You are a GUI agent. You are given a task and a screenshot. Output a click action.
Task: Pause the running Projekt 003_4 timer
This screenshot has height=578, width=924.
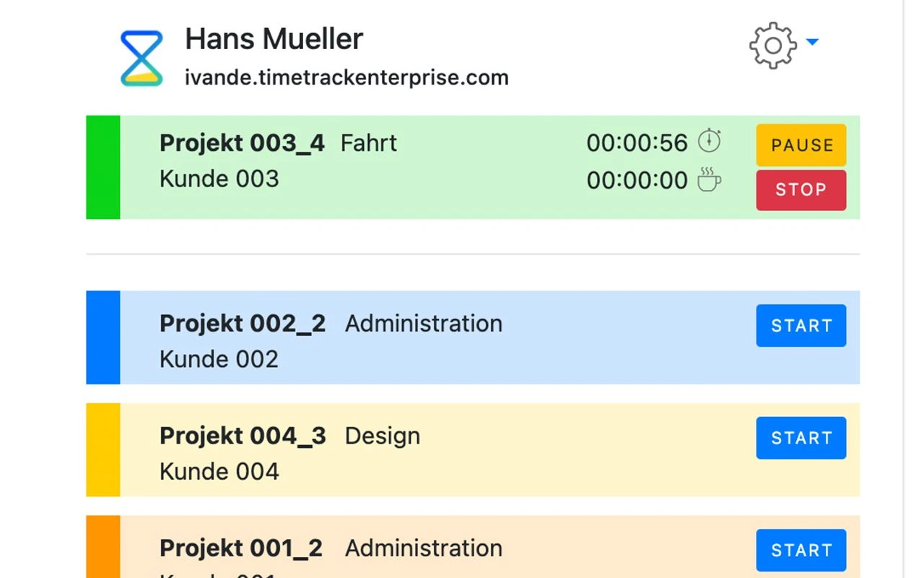801,145
